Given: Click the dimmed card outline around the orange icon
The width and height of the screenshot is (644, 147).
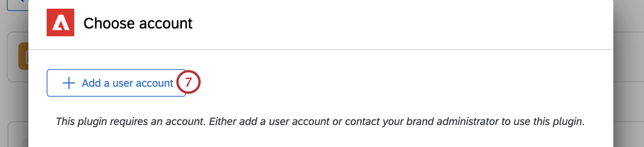Looking at the screenshot, I should (18, 57).
